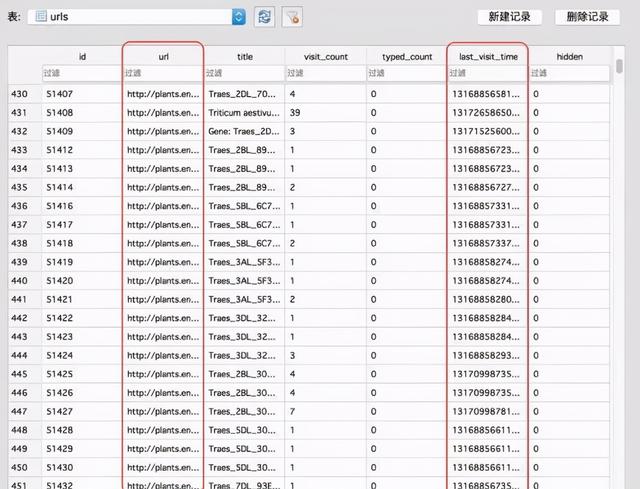
Task: Select url cell in row 433
Action: (x=163, y=150)
